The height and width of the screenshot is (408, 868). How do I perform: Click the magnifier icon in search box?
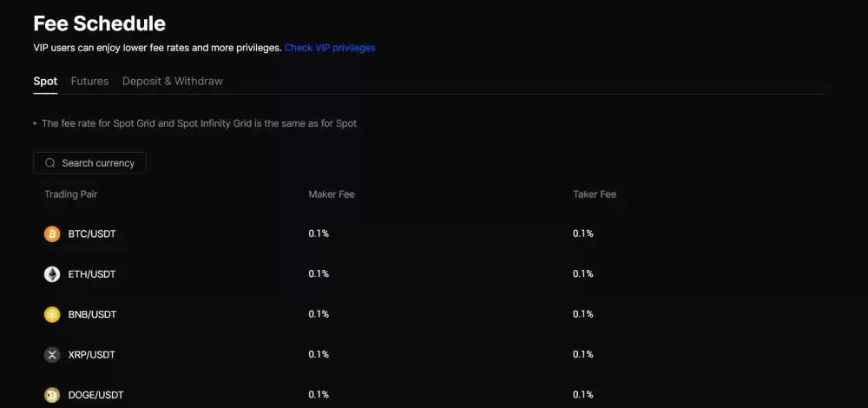50,163
